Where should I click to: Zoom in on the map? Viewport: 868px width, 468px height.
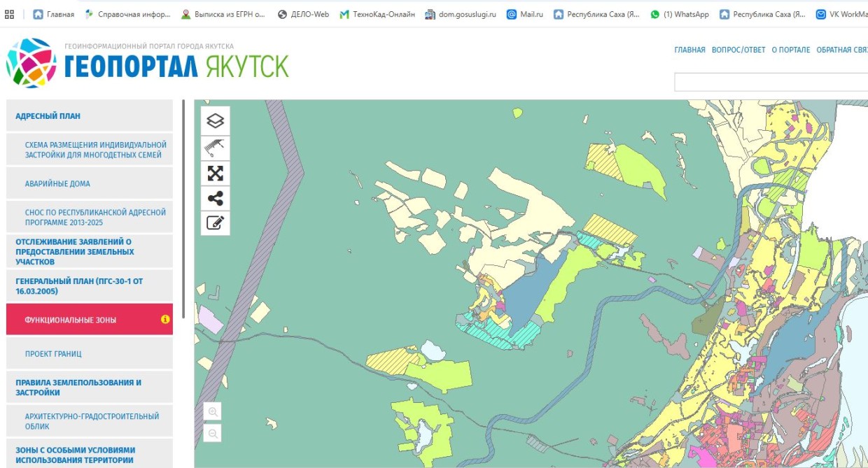213,411
